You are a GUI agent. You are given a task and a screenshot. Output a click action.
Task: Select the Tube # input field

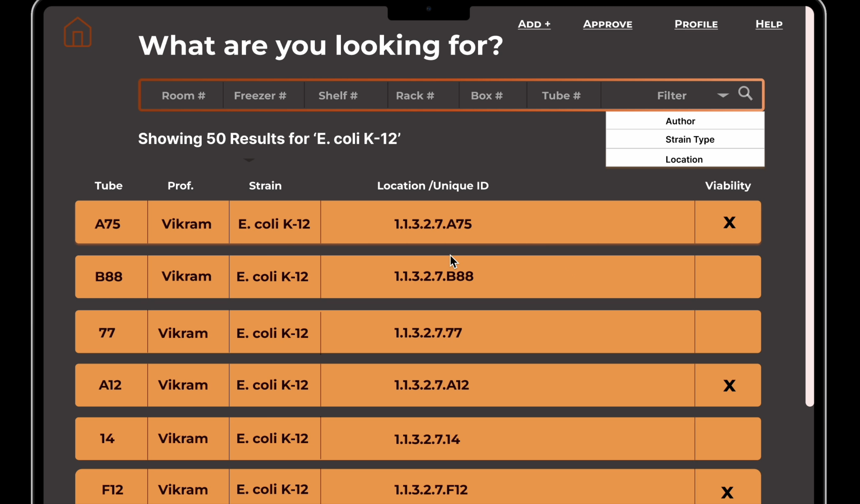[561, 95]
